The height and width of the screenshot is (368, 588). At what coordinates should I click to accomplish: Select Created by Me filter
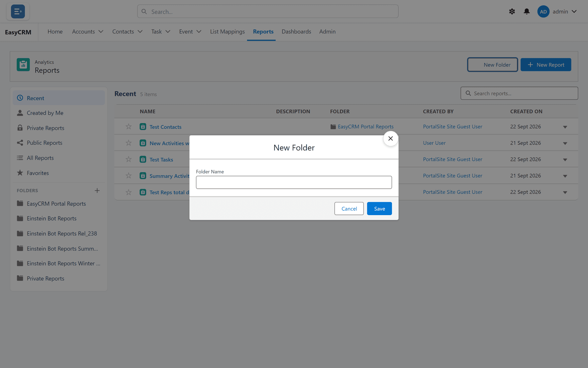pos(59,113)
